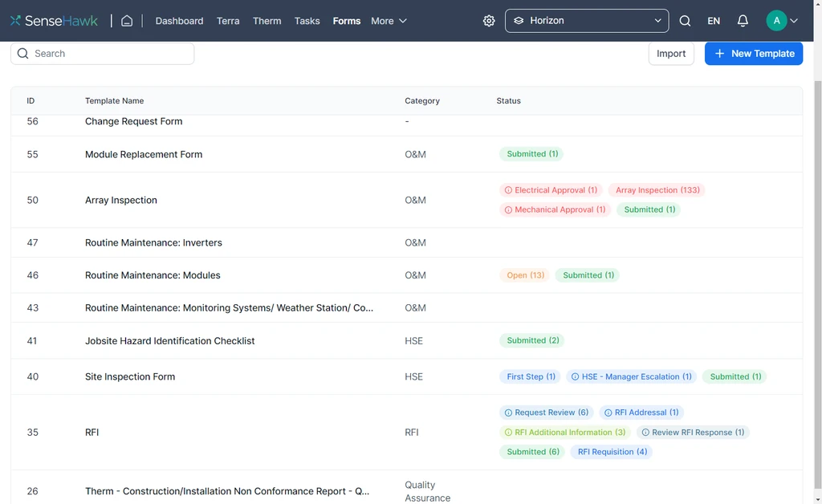The width and height of the screenshot is (822, 504).
Task: Select the HSE - Manager Escalation tag
Action: coord(630,376)
